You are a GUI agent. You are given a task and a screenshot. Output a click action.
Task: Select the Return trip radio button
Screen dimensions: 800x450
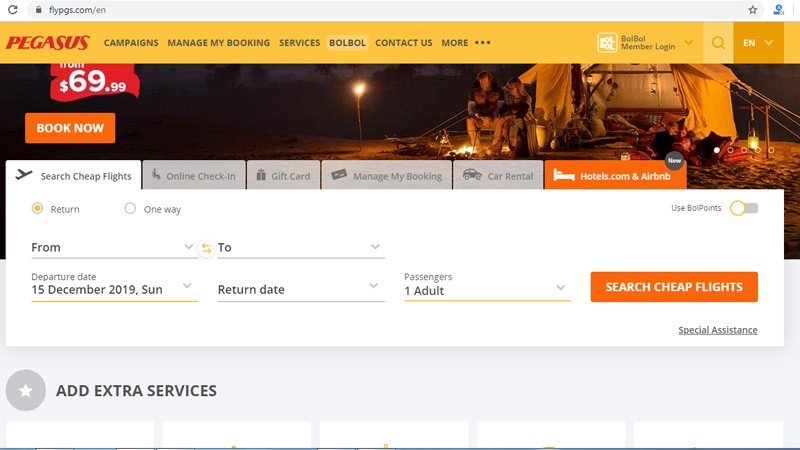tap(38, 209)
